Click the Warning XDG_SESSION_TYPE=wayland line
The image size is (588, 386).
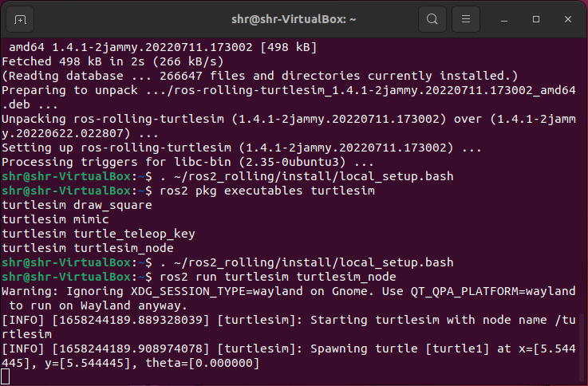289,298
